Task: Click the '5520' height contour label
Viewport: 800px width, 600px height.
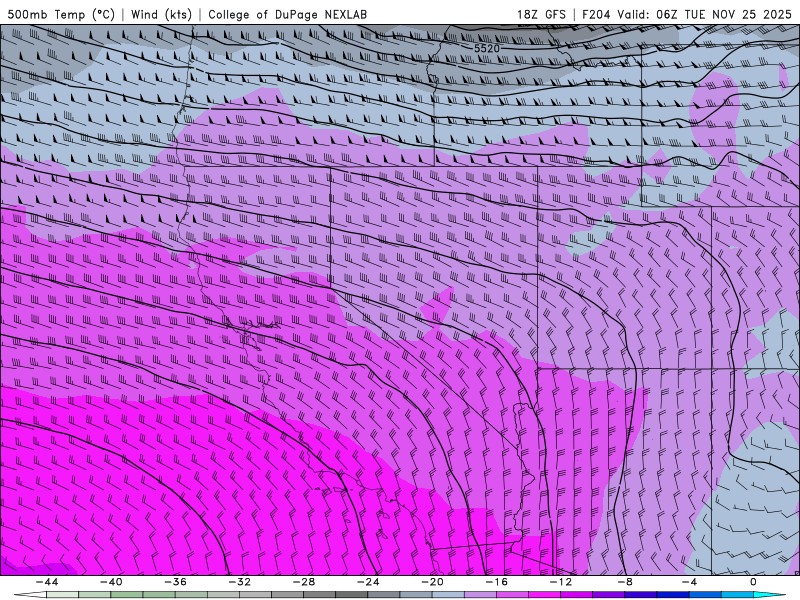Action: coord(487,48)
